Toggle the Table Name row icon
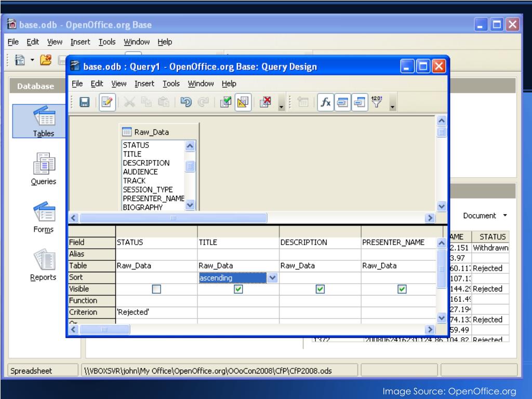Screen dimensions: 532x399 click(343, 102)
